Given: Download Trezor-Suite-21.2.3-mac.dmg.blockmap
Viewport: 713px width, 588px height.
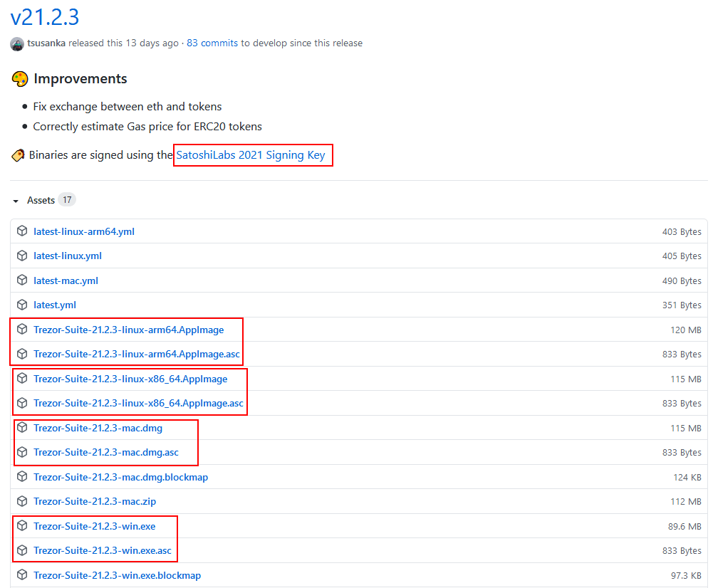Looking at the screenshot, I should pyautogui.click(x=120, y=477).
